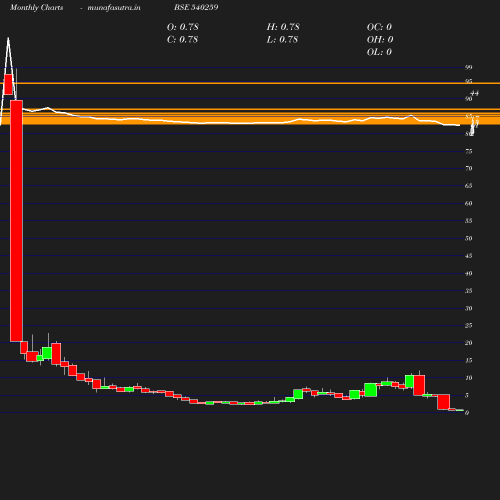Image resolution: width=500 pixels, height=500 pixels.
Task: Click the 5 price axis label
Action: [x=467, y=396]
